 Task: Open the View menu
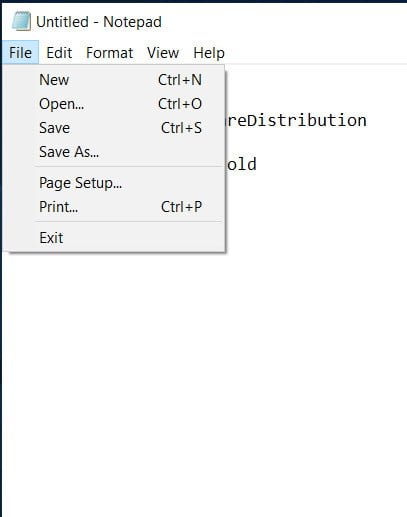point(163,53)
